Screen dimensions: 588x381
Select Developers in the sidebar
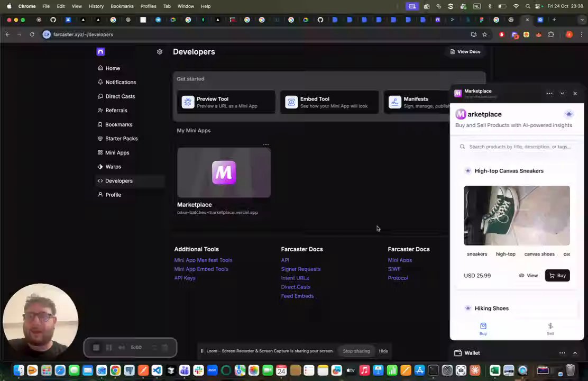(x=130, y=180)
